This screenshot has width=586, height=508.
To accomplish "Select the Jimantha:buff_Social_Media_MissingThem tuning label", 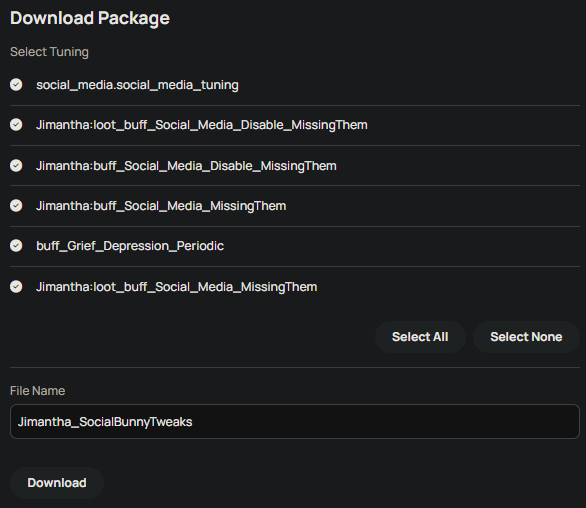I will 161,206.
